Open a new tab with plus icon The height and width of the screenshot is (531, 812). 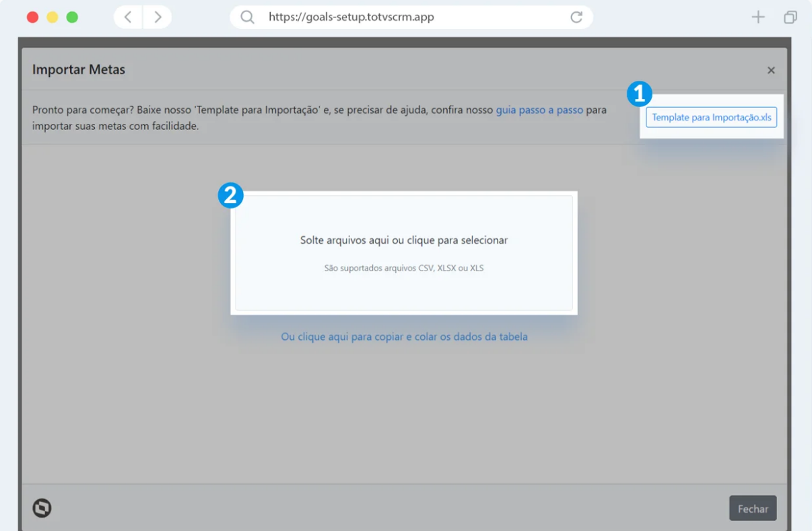click(758, 17)
